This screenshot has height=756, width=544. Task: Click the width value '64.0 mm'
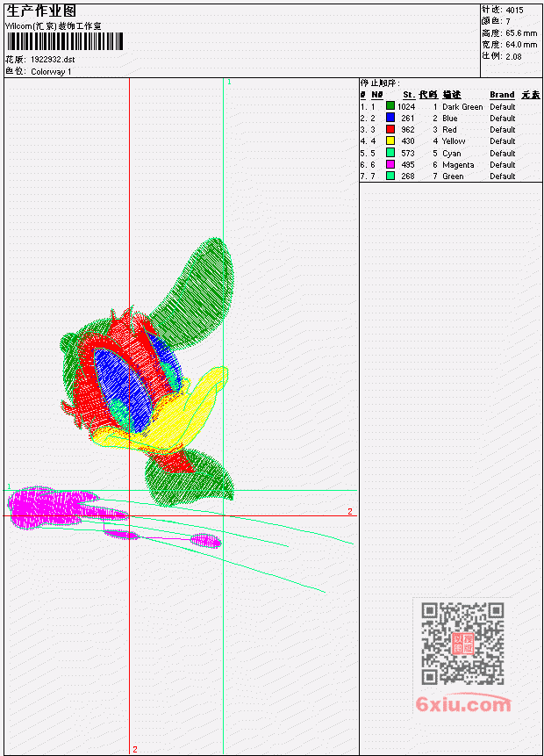click(521, 45)
